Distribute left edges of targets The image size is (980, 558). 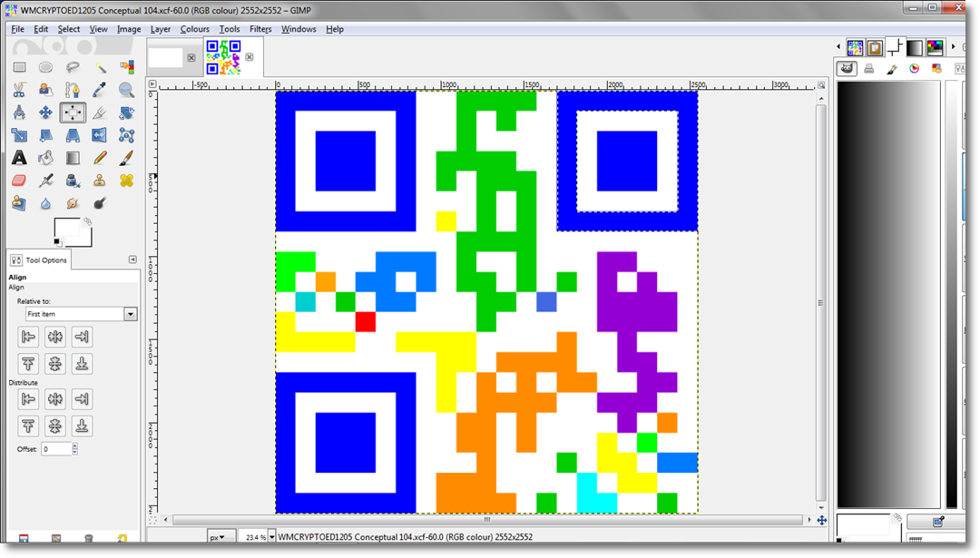point(28,398)
